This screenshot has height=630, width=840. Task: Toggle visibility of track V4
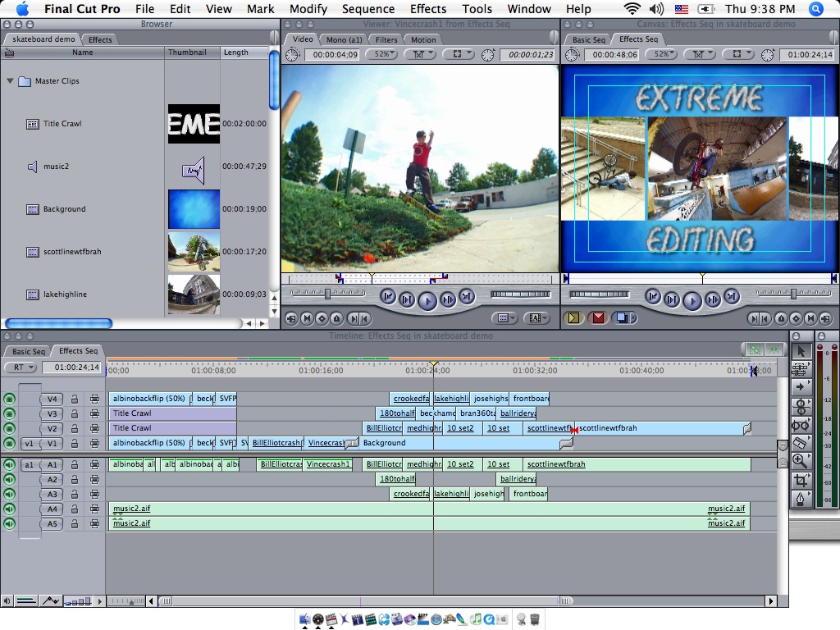pos(9,399)
